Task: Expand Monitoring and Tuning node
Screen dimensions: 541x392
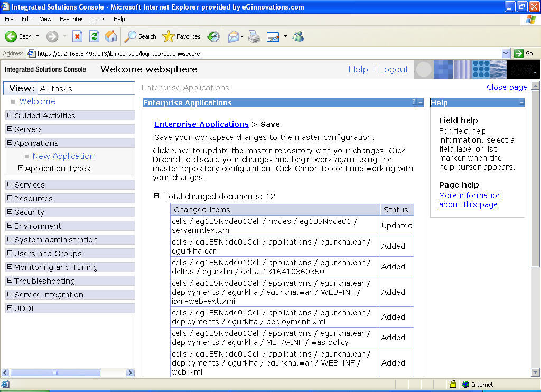Action: click(x=10, y=267)
